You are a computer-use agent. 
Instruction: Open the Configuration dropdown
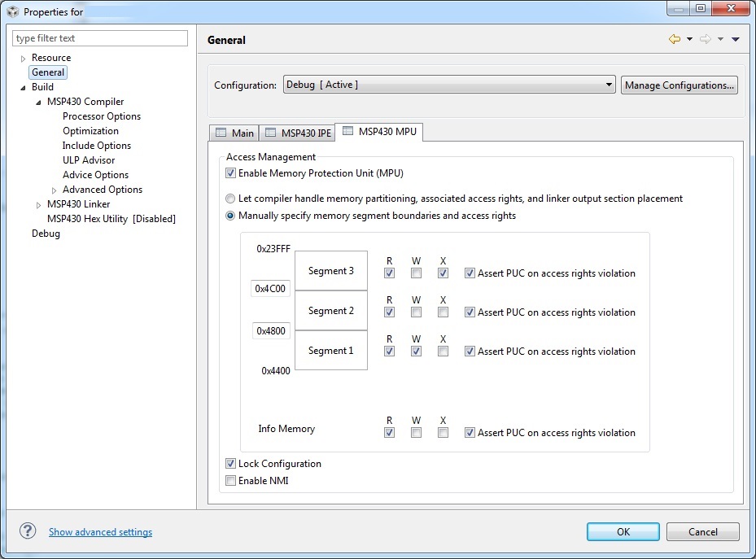tap(449, 85)
